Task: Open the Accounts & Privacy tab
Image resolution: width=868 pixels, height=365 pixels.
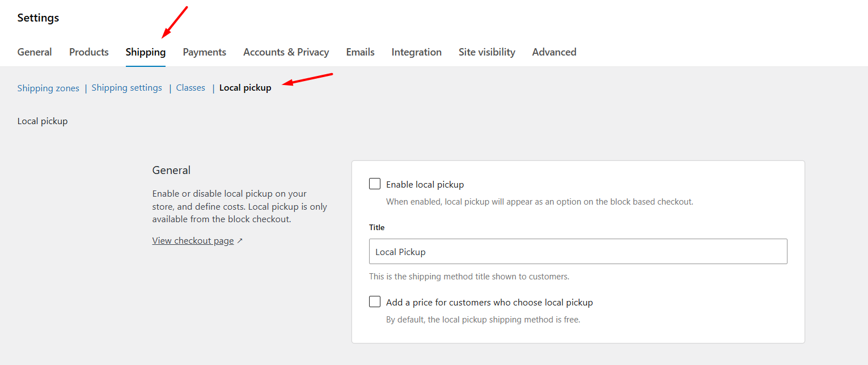Action: [x=286, y=52]
